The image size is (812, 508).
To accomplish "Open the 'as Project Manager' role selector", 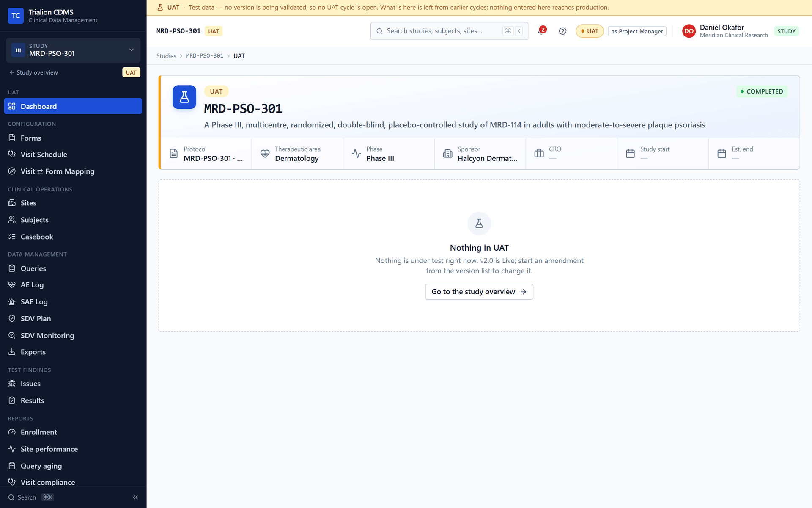I will coord(637,31).
